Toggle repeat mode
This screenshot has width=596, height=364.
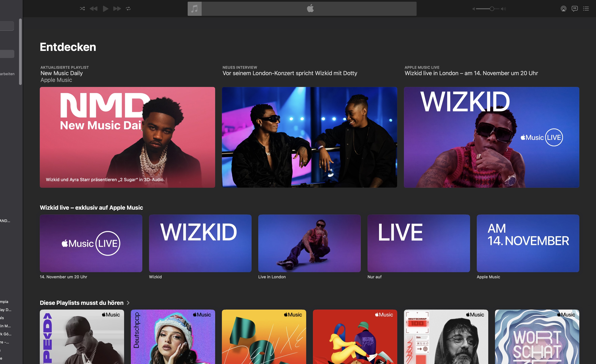128,9
